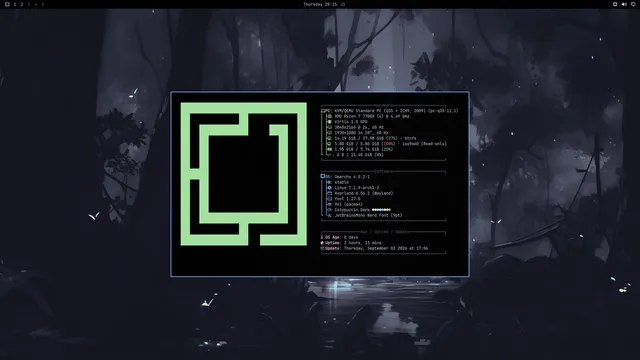Click the kernel icon beside Linux 7.1.9
The width and height of the screenshot is (640, 360).
[x=329, y=188]
